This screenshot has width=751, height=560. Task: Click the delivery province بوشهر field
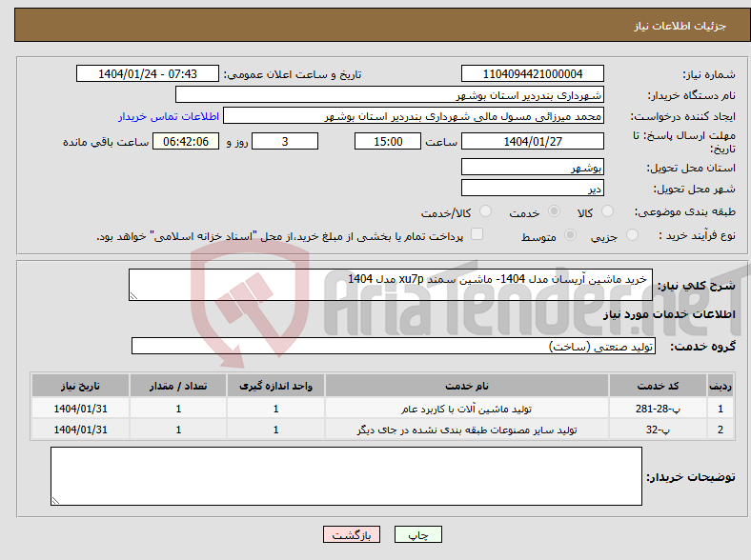point(532,167)
